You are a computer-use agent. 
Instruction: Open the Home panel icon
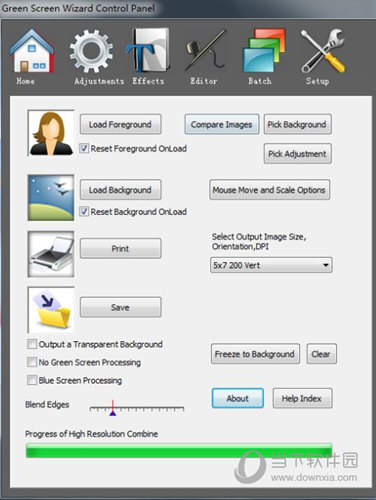pos(32,51)
